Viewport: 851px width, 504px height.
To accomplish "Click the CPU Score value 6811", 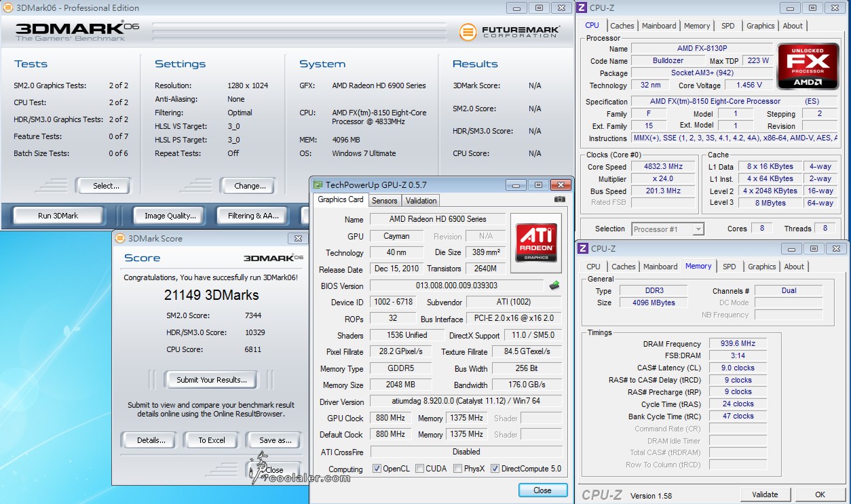I will 253,349.
